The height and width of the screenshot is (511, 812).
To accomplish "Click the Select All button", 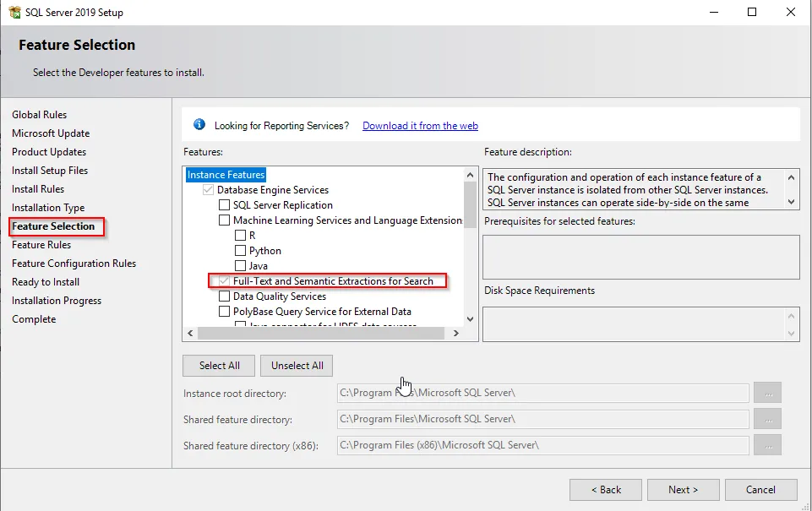I will click(219, 366).
